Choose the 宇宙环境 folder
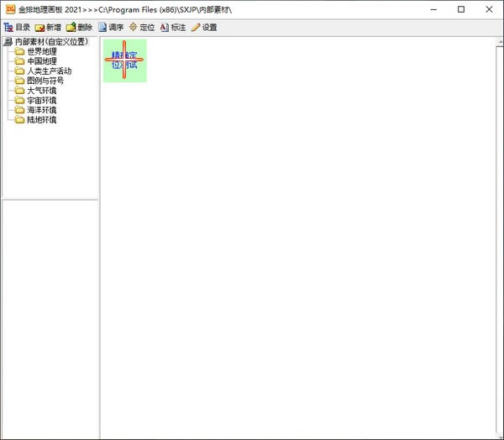The width and height of the screenshot is (504, 440). point(41,101)
